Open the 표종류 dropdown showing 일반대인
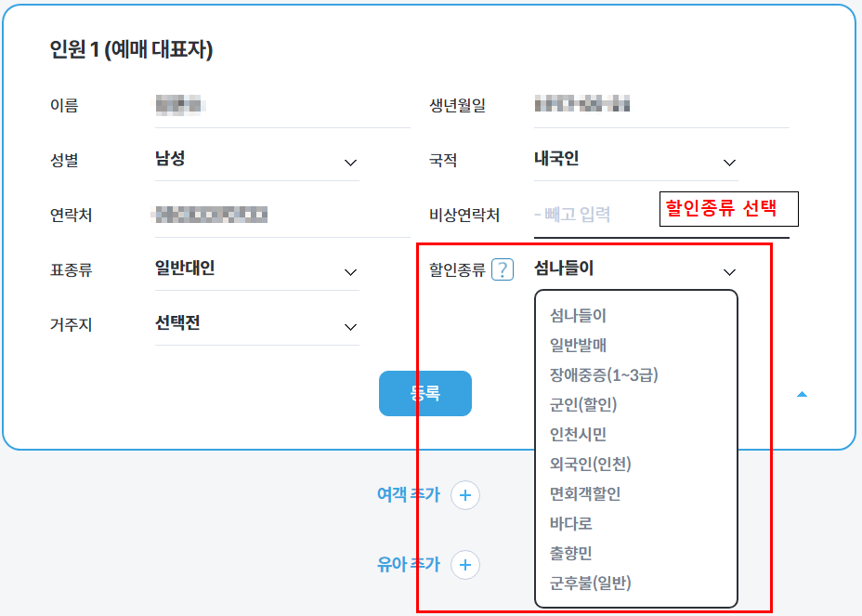 pos(350,271)
